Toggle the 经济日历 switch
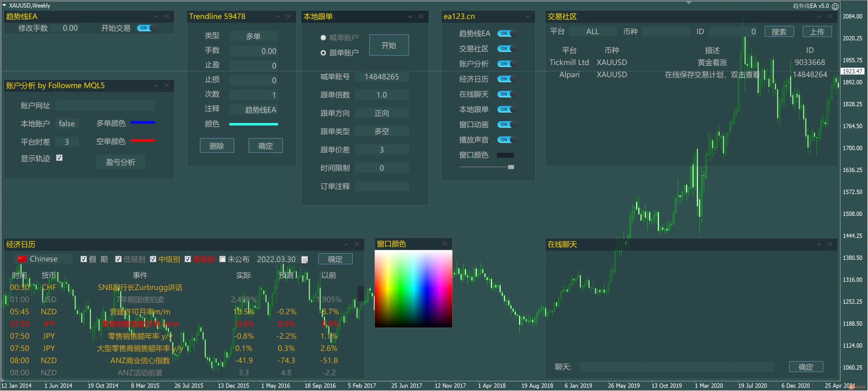The height and width of the screenshot is (391, 868). click(507, 79)
